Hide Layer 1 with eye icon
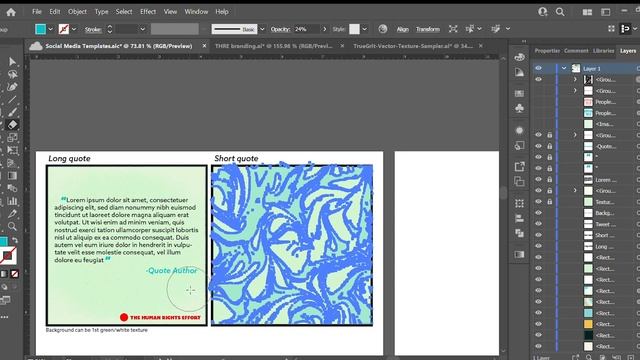This screenshot has width=640, height=360. pyautogui.click(x=538, y=68)
